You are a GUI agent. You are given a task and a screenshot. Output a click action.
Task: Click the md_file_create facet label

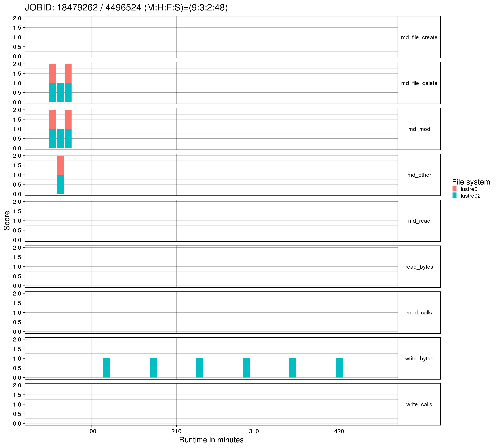(x=419, y=37)
